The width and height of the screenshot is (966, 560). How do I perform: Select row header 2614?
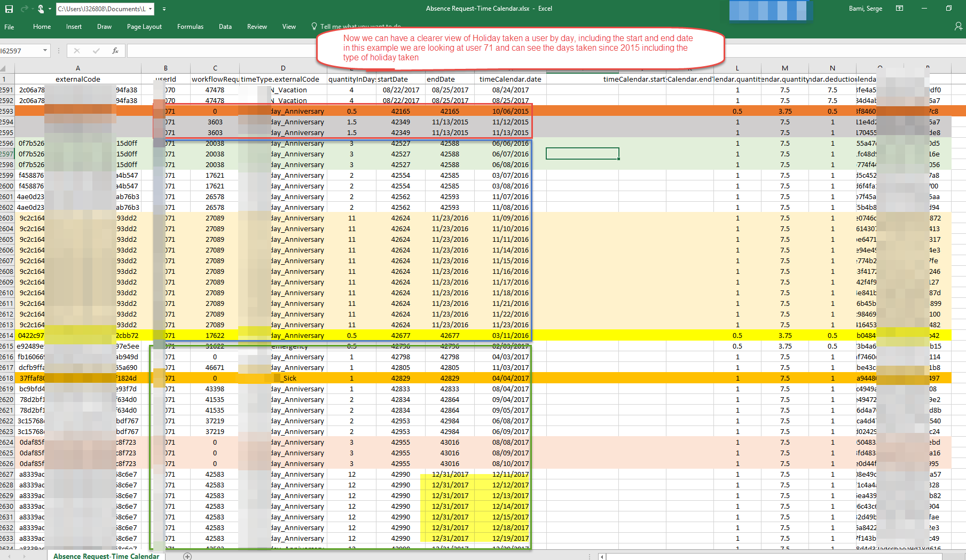[x=7, y=335]
